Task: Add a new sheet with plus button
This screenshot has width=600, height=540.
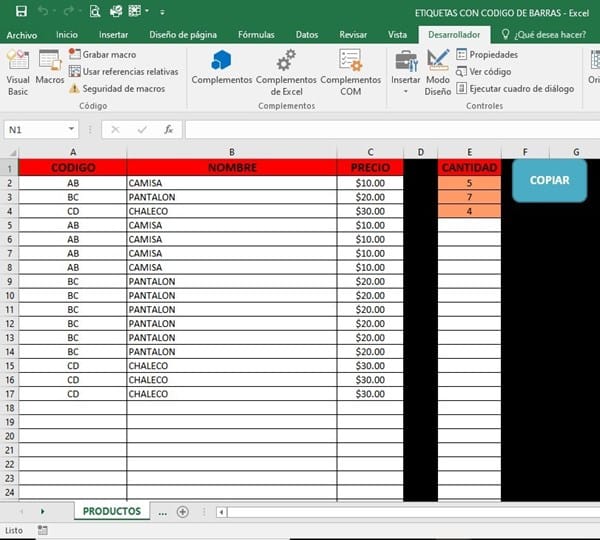Action: [x=182, y=511]
